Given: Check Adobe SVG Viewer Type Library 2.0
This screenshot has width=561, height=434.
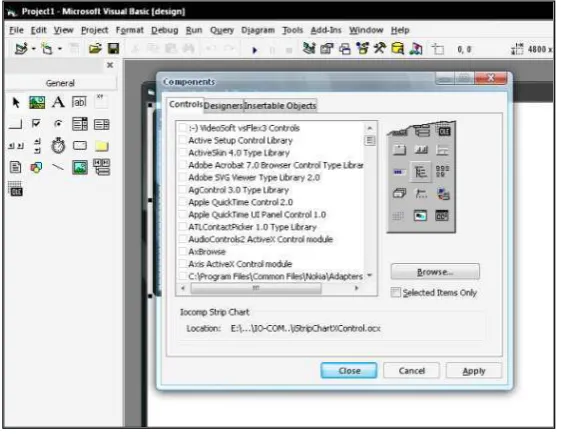Looking at the screenshot, I should (182, 177).
